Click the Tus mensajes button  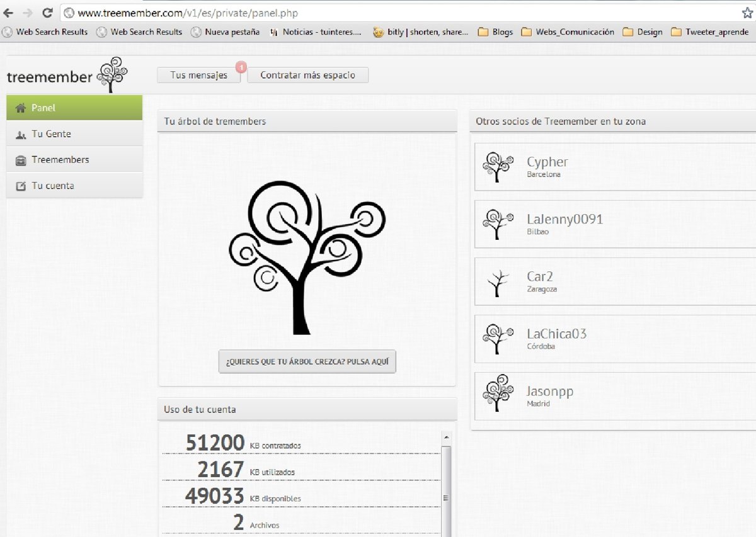point(198,76)
